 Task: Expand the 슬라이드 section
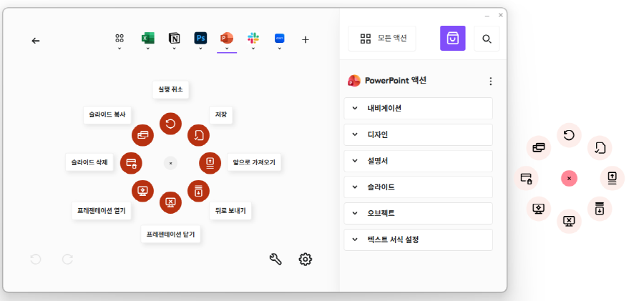(419, 187)
